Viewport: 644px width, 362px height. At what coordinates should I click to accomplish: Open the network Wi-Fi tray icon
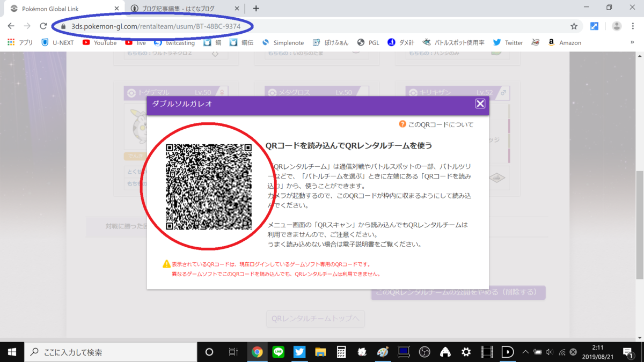click(x=562, y=352)
